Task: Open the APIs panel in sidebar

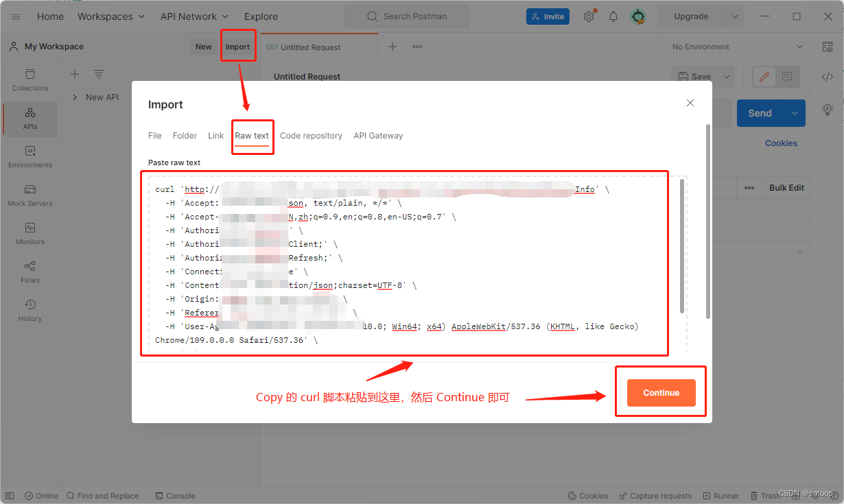Action: (x=30, y=119)
